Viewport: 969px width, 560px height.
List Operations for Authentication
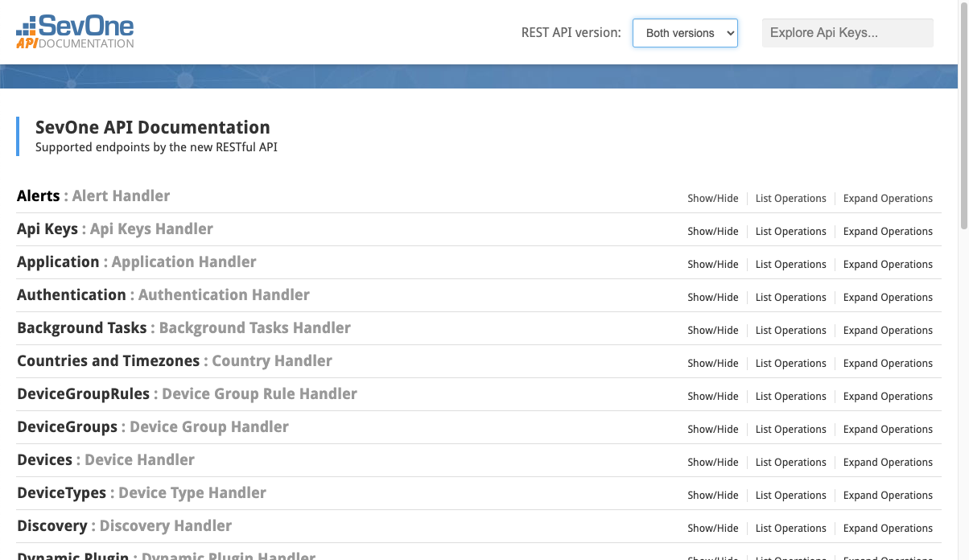click(791, 297)
